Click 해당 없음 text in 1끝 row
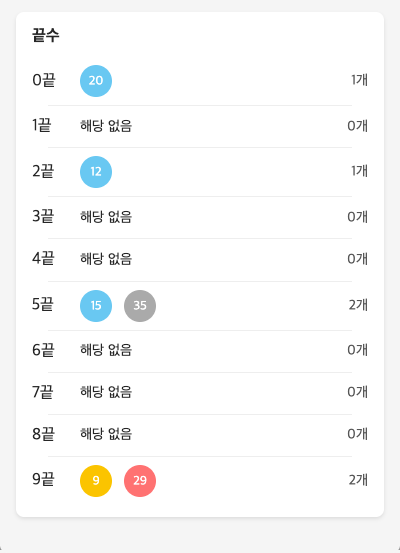Viewport: 400px width, 553px height. 106,126
